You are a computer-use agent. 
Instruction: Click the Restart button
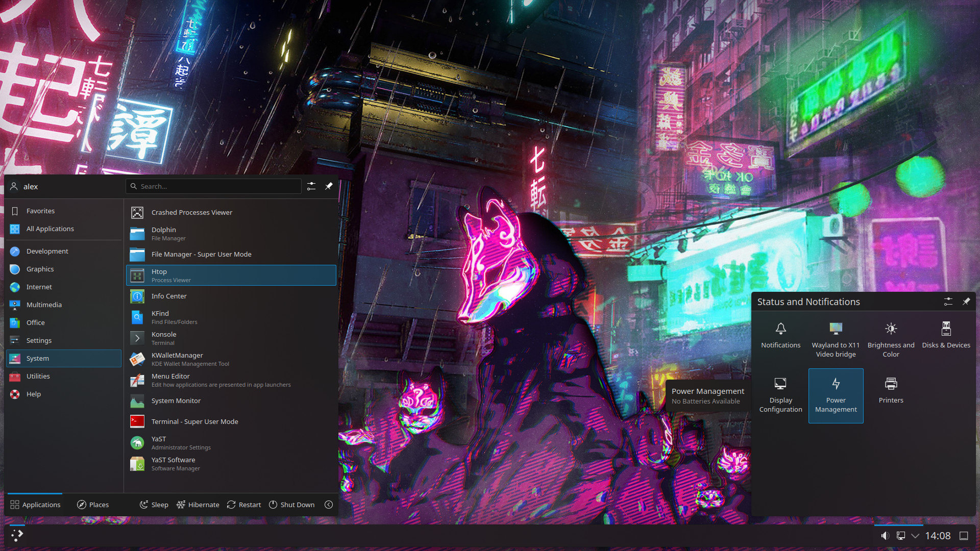(243, 505)
